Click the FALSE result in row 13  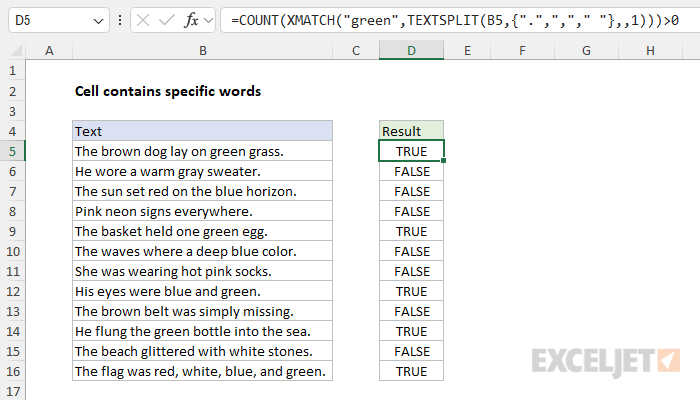(411, 311)
